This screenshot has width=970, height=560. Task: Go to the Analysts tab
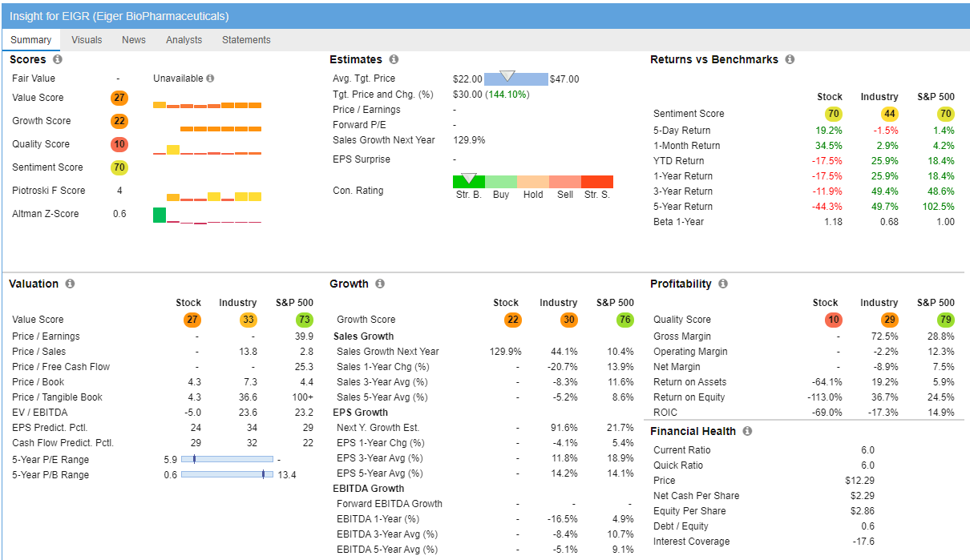184,39
